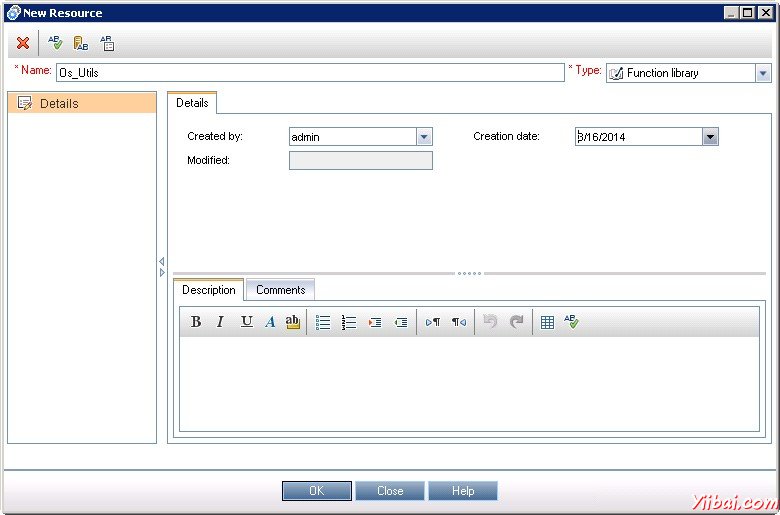The image size is (780, 515).
Task: Apply underline formatting
Action: pyautogui.click(x=246, y=322)
